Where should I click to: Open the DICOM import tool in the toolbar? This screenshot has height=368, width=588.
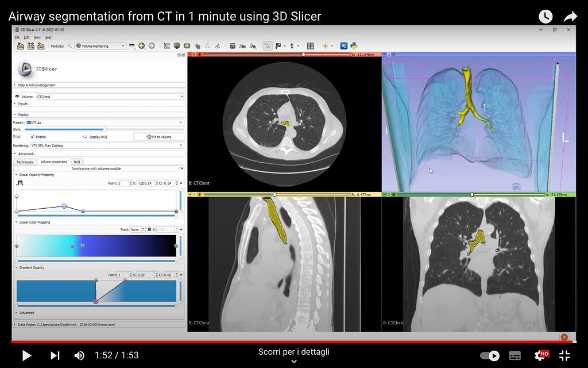pyautogui.click(x=30, y=45)
